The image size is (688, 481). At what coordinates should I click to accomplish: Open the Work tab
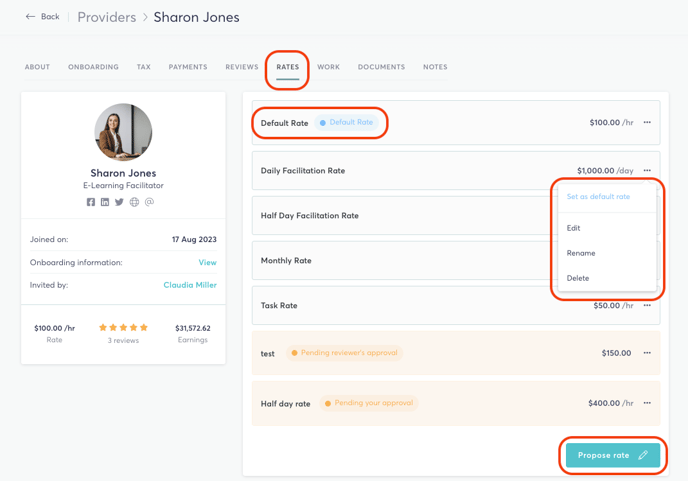tap(328, 67)
